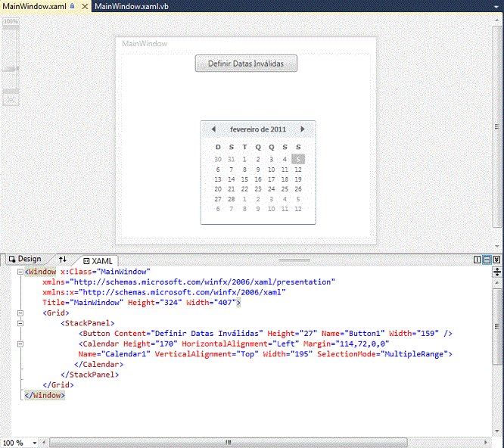Select day 26 in the calendar
The width and height of the screenshot is (504, 448).
[298, 189]
